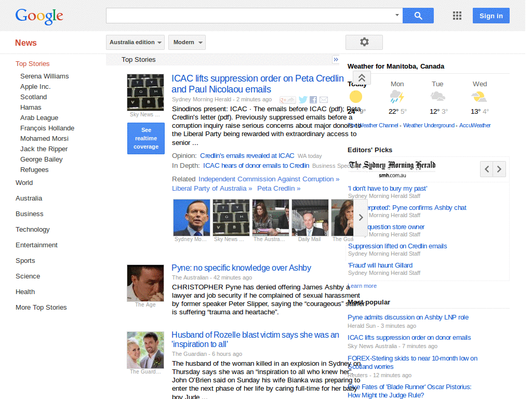Viewport: 532px width, 399px height.
Task: Open The Guardian wedding photo thumbnail
Action: [145, 350]
